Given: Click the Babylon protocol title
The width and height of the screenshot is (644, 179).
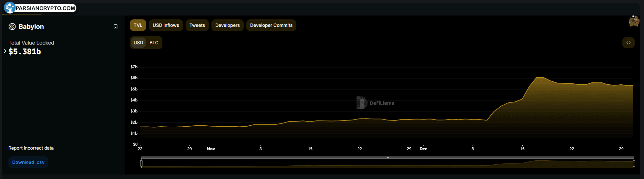Looking at the screenshot, I should 31,26.
